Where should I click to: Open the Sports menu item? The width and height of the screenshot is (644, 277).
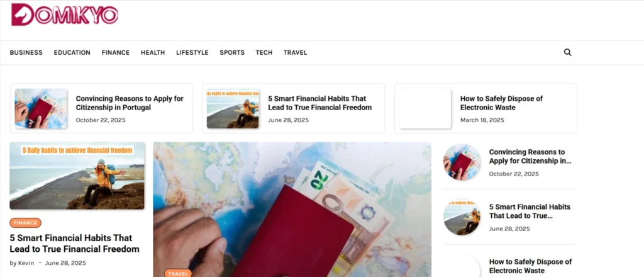click(232, 53)
